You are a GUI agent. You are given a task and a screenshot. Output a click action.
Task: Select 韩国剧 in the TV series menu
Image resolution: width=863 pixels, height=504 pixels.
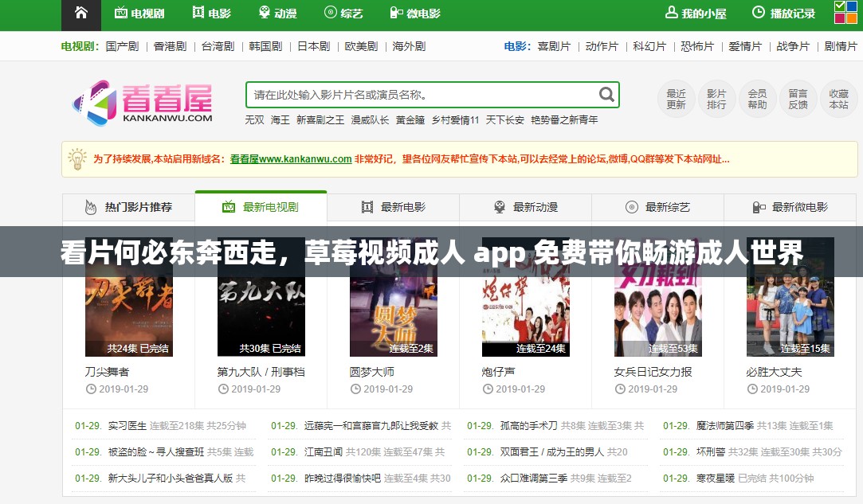[x=265, y=46]
